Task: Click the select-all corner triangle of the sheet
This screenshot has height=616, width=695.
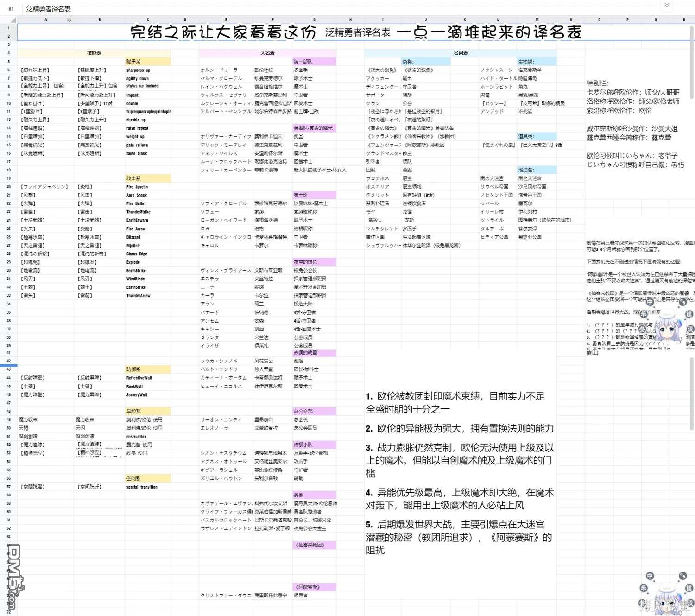Action: 13,20
